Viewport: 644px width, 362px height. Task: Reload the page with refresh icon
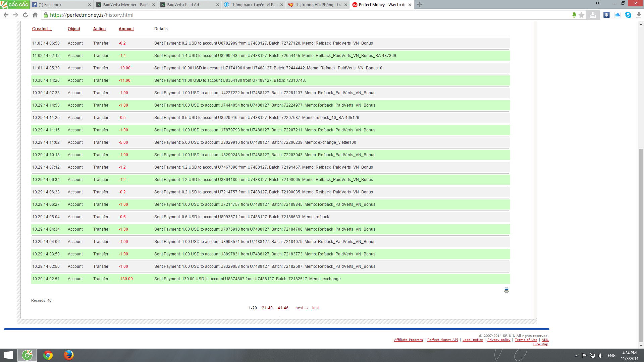(x=25, y=15)
